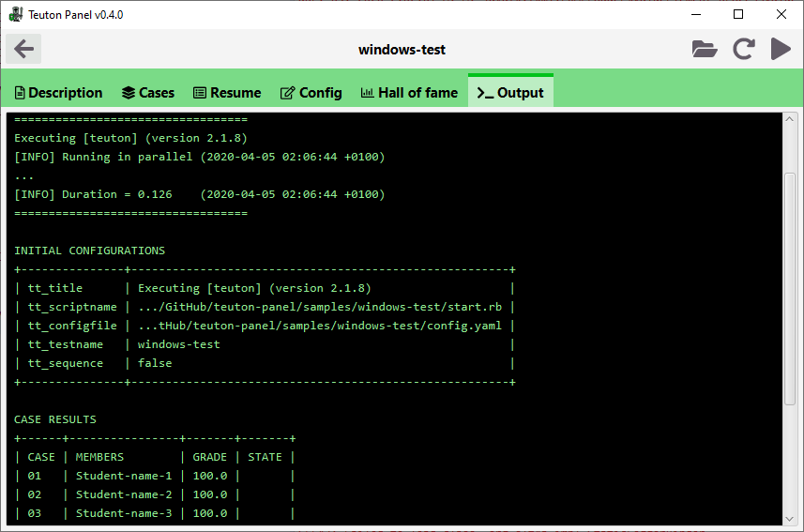The image size is (804, 532).
Task: Click the 'tt_scriptname' row label
Action: [72, 307]
